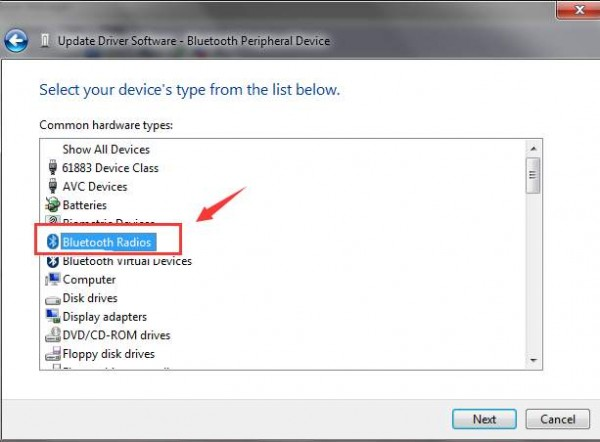Click the Bluetooth Virtual Devices icon
This screenshot has height=442, width=600.
(53, 261)
